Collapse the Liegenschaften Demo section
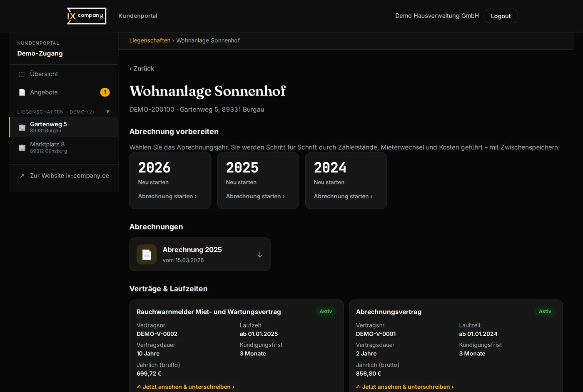Image resolution: width=583 pixels, height=392 pixels. point(108,112)
